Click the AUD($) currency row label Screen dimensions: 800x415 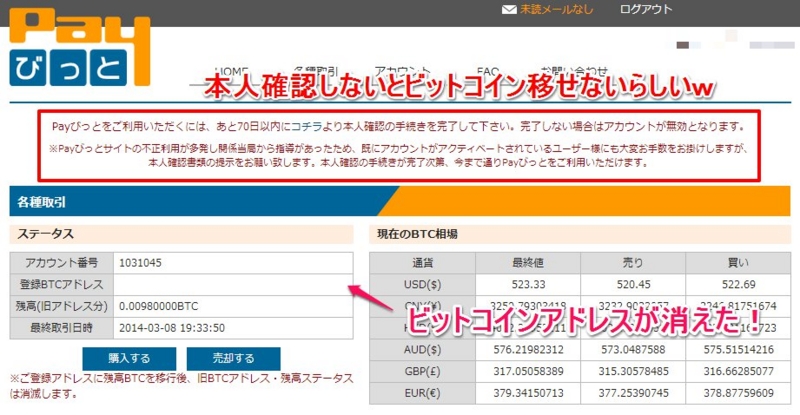[x=422, y=350]
